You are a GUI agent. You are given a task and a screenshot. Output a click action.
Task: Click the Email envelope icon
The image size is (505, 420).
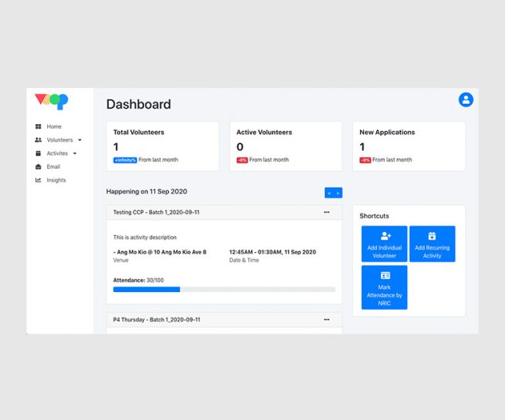click(38, 166)
